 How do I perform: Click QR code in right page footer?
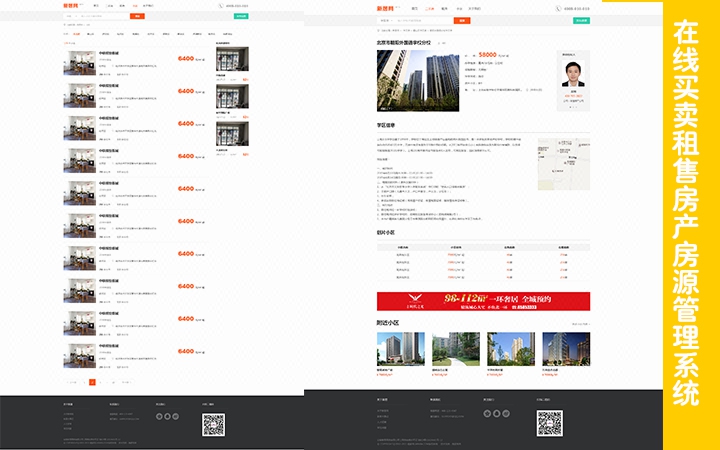[x=550, y=423]
